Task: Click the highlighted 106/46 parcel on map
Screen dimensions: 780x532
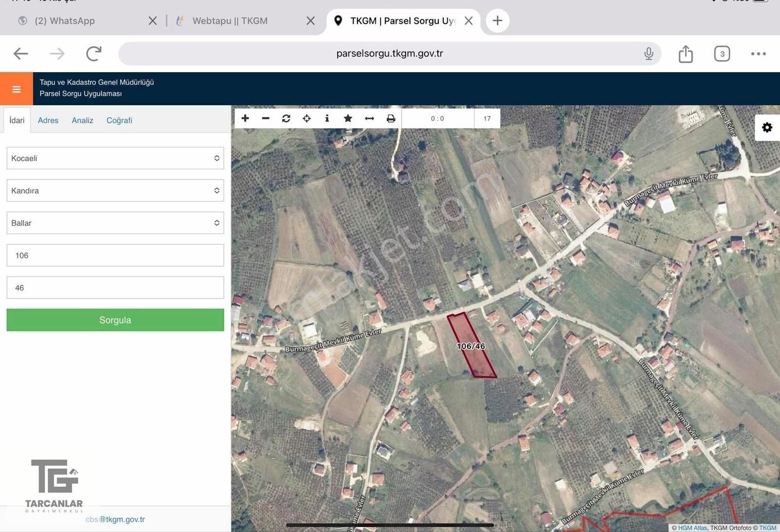Action: point(471,346)
